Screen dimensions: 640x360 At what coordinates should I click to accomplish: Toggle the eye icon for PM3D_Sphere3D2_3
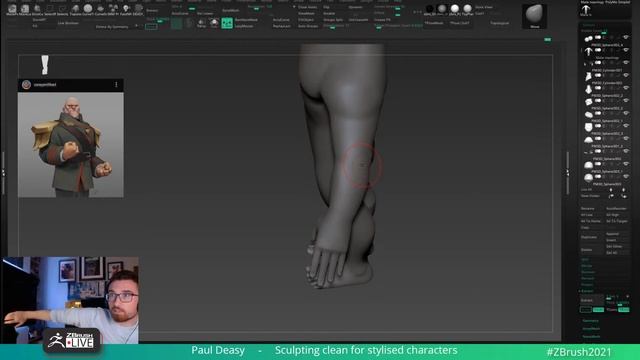625,126
